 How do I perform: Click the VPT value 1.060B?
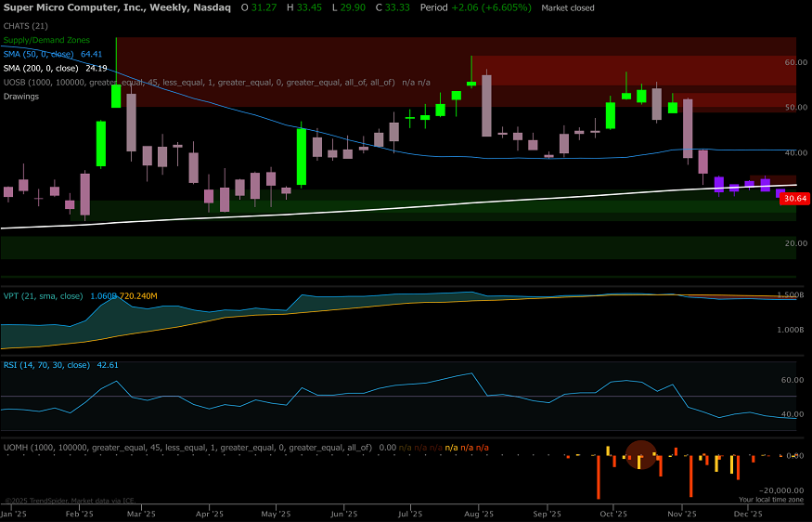pyautogui.click(x=104, y=296)
